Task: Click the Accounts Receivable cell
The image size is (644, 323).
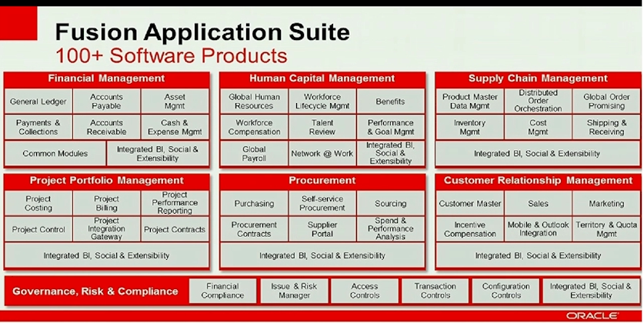Action: tap(106, 127)
